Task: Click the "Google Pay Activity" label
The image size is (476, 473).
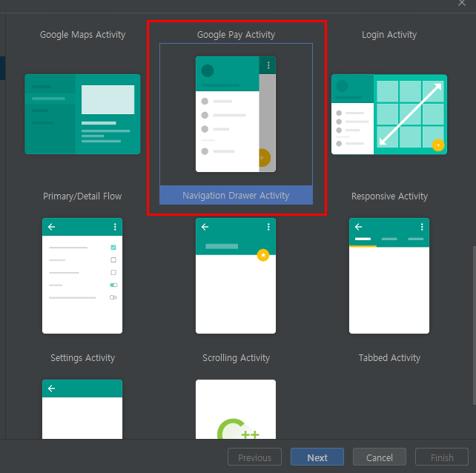Action: (237, 35)
